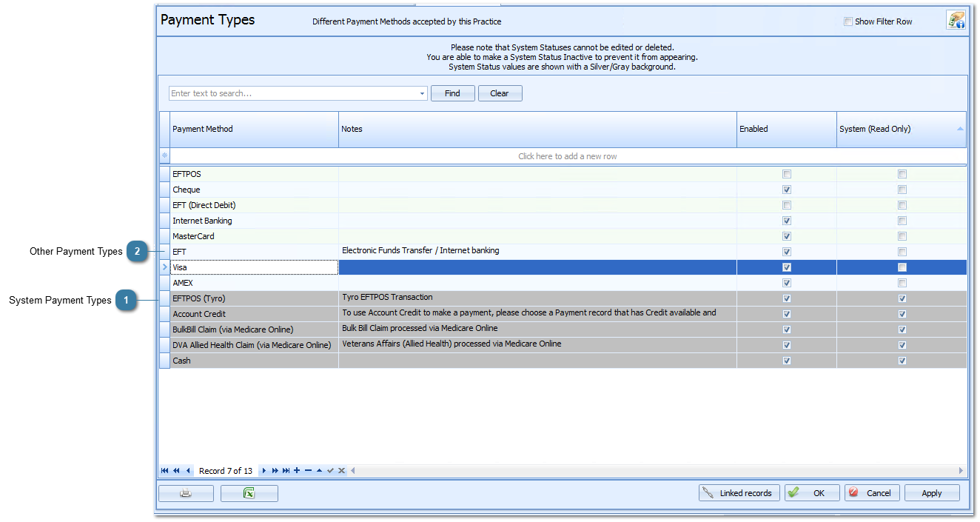Click here to add a new row
Image resolution: width=980 pixels, height=522 pixels.
click(568, 156)
